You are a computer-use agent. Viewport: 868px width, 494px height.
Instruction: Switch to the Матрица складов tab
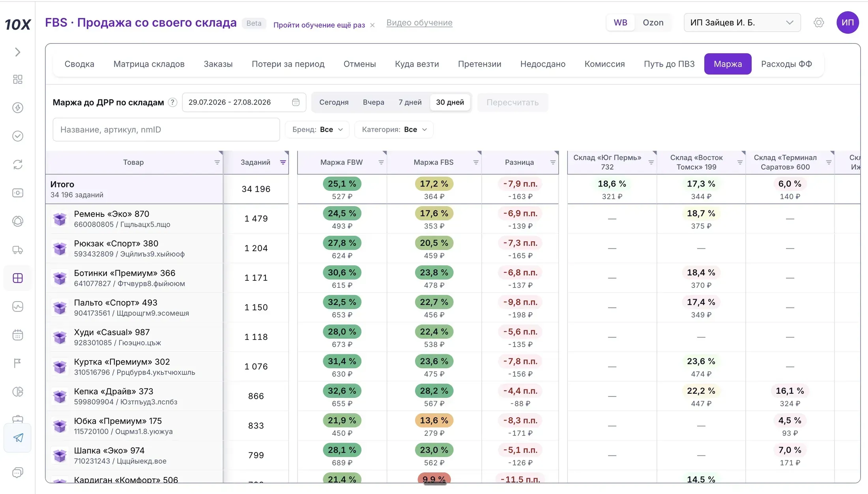[x=149, y=64]
